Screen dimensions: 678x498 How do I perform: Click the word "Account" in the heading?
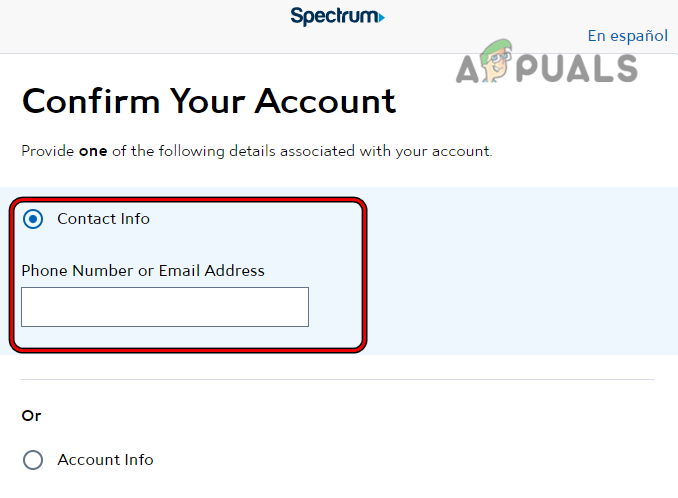tap(324, 101)
